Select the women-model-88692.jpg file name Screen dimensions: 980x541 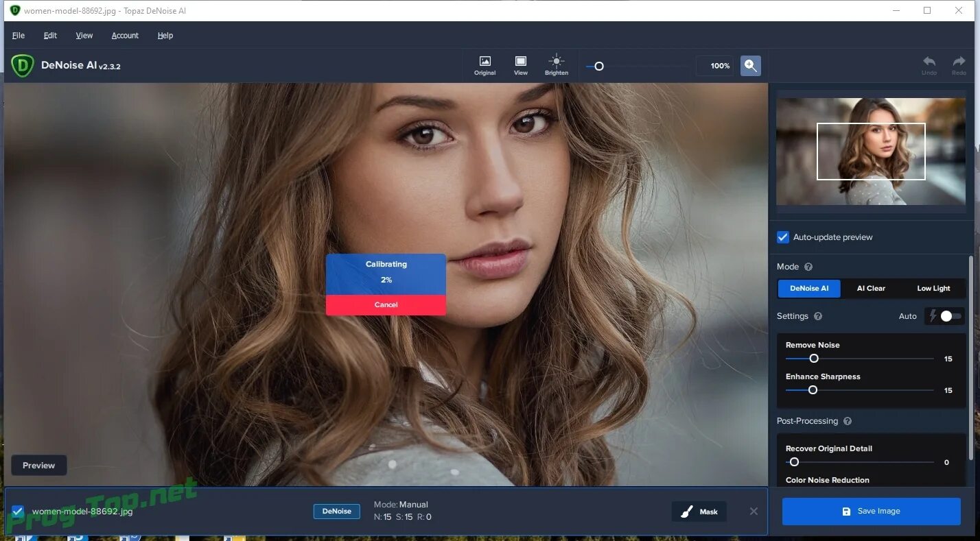click(82, 512)
